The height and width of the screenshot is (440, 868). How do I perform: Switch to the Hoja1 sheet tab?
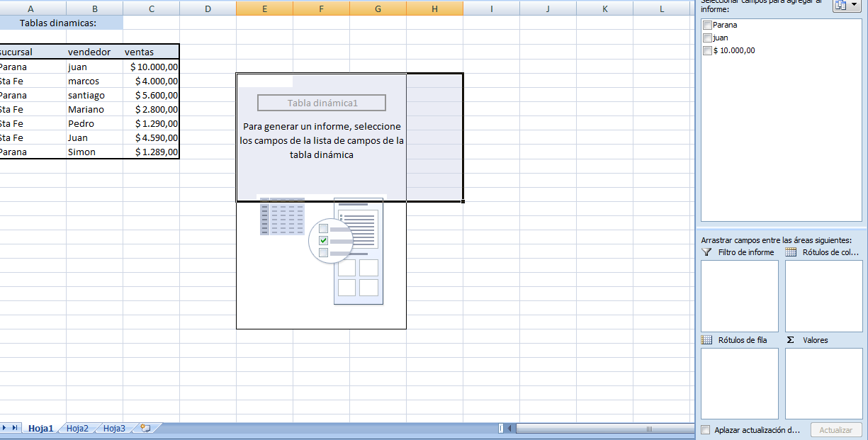(40, 428)
